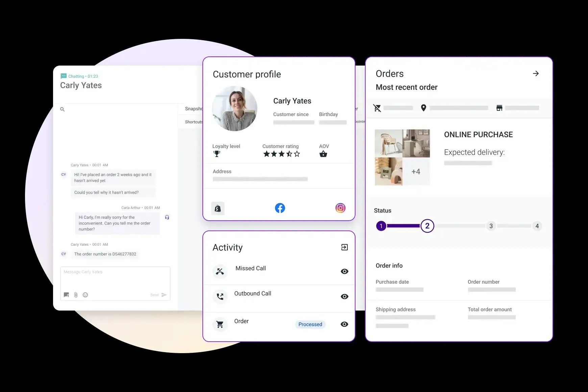View Missed Call details with eye icon
This screenshot has height=392, width=588.
click(344, 271)
